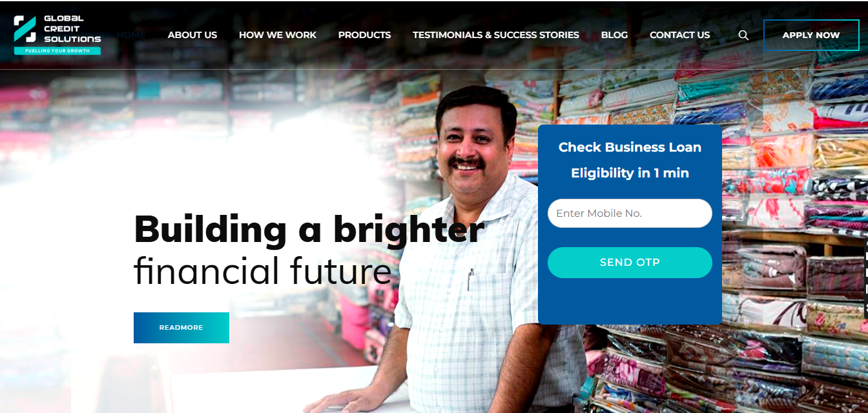Click the Building a brighter headline

coord(309,228)
